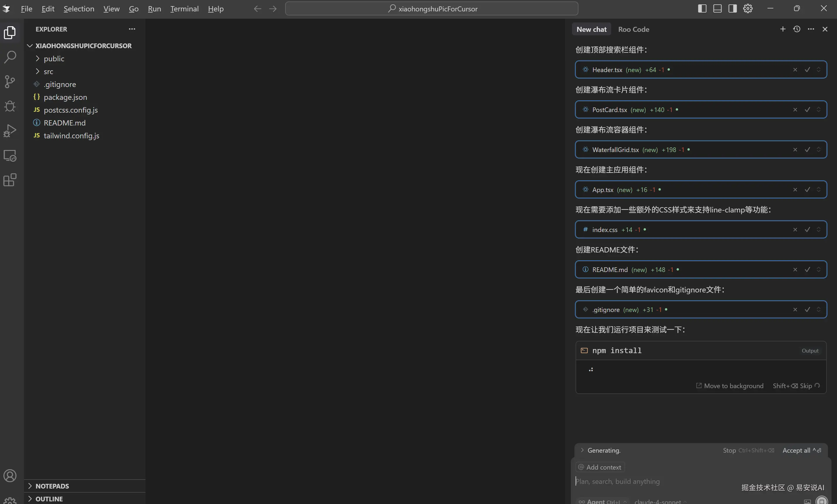The height and width of the screenshot is (504, 837).
Task: Open Accounts icon in activity bar
Action: [10, 475]
